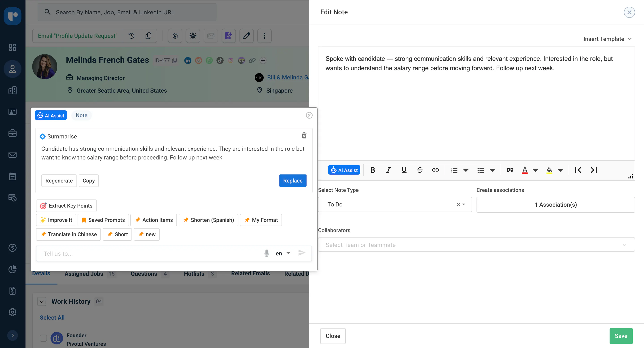Insert a numbered list in note
This screenshot has height=348, width=644.
click(454, 170)
